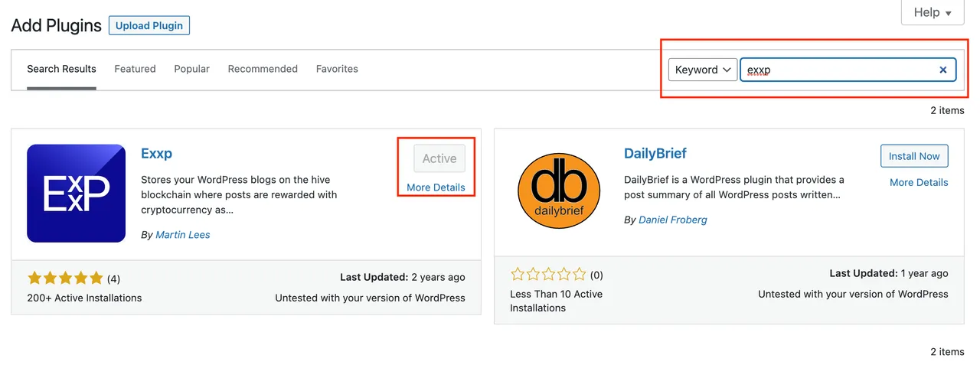Image resolution: width=980 pixels, height=391 pixels.
Task: Click the Upload Plugin button
Action: [x=149, y=25]
